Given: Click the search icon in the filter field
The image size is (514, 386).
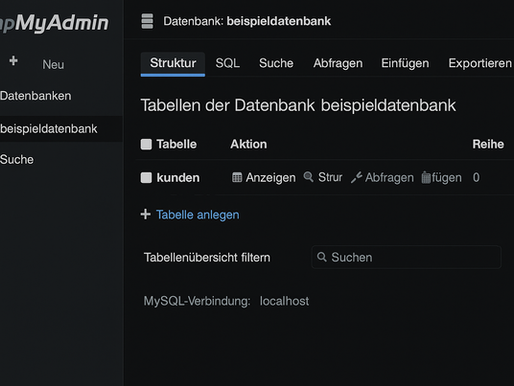Looking at the screenshot, I should tap(322, 257).
